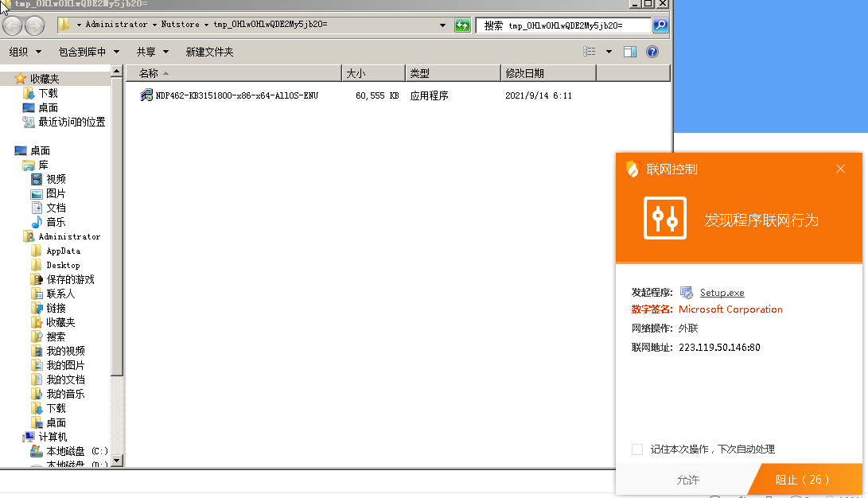
Task: Click the 收藏夹 star icon
Action: 21,79
